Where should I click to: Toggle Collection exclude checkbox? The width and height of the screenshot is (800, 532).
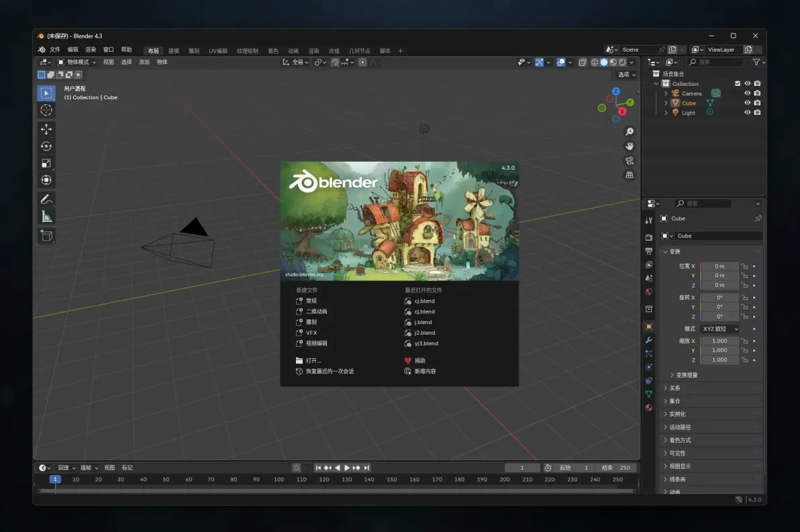coord(737,84)
